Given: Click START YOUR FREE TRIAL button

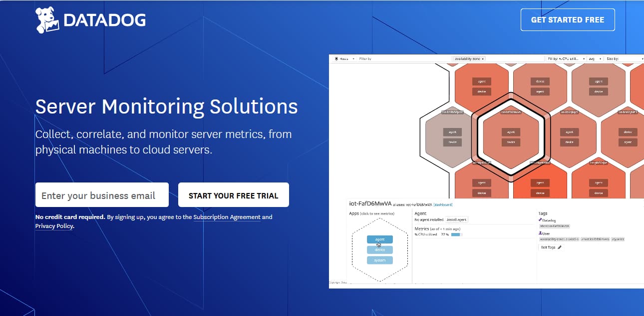Looking at the screenshot, I should click(x=234, y=195).
